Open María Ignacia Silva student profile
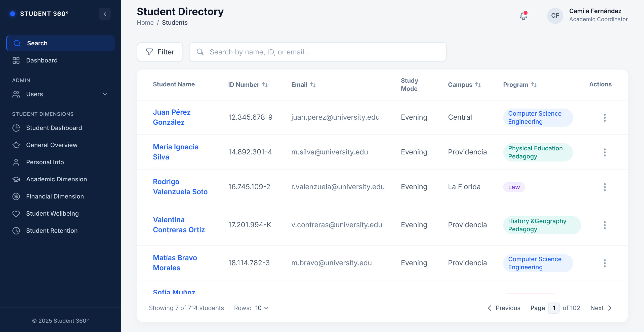The height and width of the screenshot is (332, 644). (176, 152)
